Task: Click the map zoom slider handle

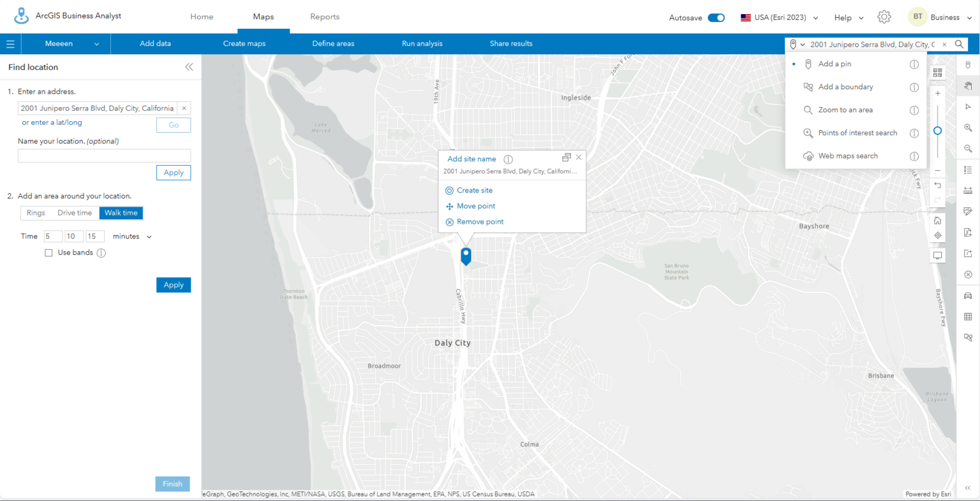Action: pyautogui.click(x=937, y=131)
